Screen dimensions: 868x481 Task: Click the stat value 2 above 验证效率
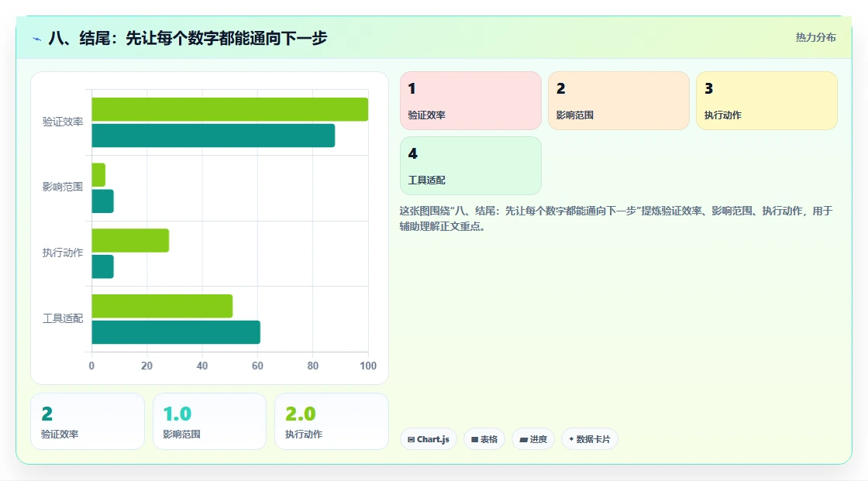[47, 414]
